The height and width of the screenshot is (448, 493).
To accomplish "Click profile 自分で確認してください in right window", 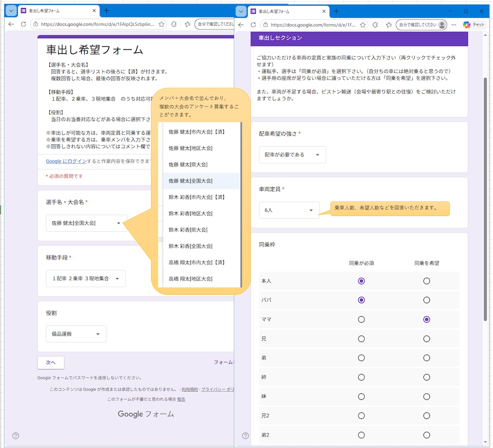I will (x=421, y=25).
